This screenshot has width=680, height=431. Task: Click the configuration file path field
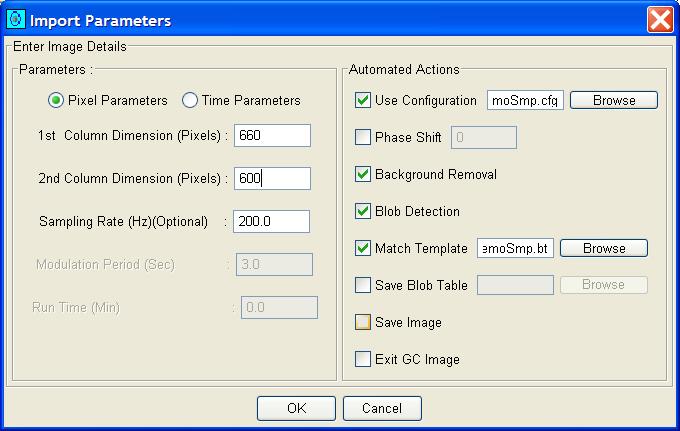click(526, 100)
